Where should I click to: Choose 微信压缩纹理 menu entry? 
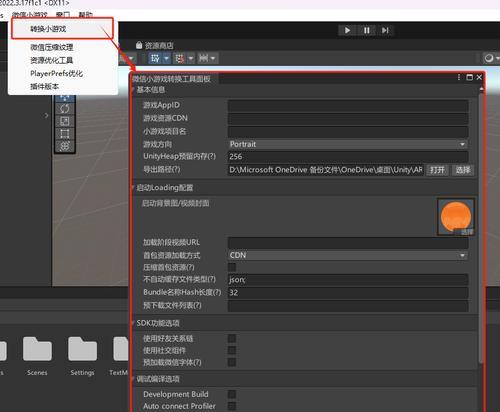tap(52, 47)
